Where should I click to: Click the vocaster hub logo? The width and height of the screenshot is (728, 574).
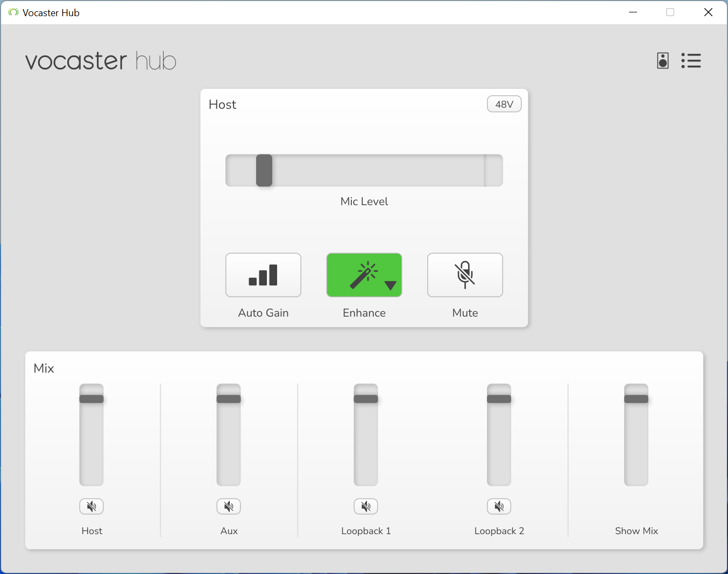[101, 61]
